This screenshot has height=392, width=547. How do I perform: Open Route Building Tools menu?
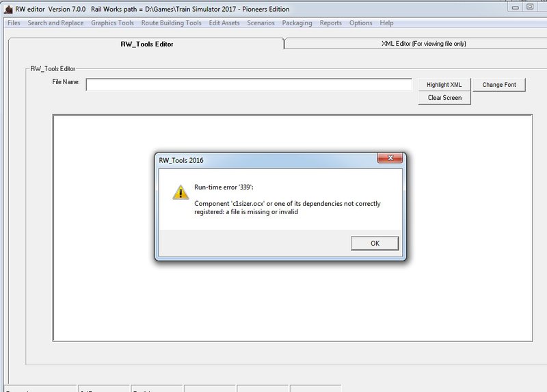coord(172,23)
